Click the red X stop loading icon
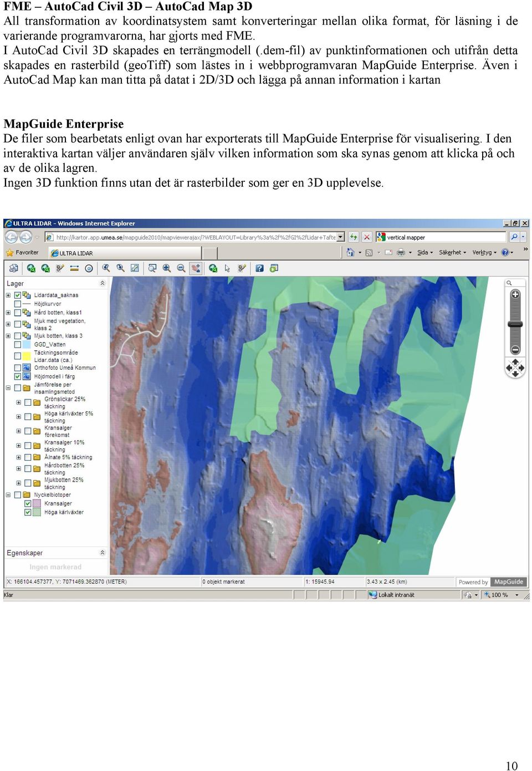The image size is (532, 771). point(367,237)
